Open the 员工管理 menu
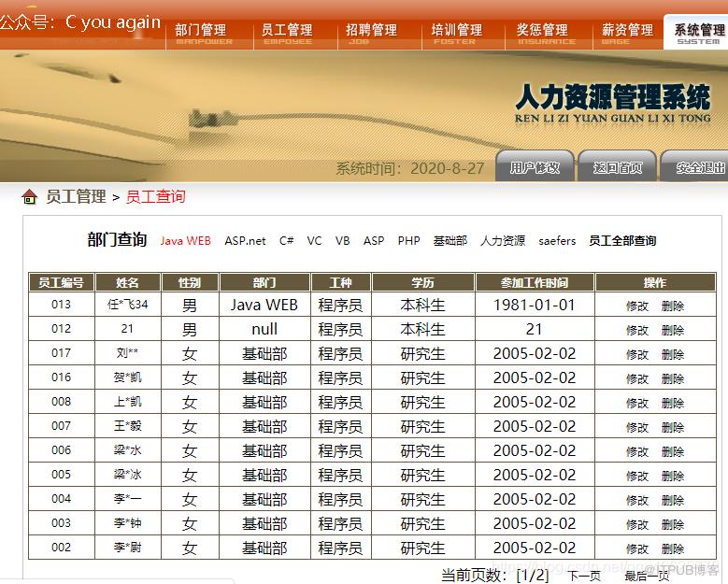 click(x=288, y=34)
